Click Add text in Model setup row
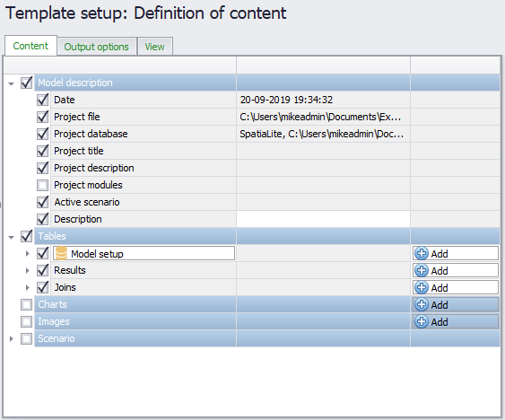 [x=440, y=254]
